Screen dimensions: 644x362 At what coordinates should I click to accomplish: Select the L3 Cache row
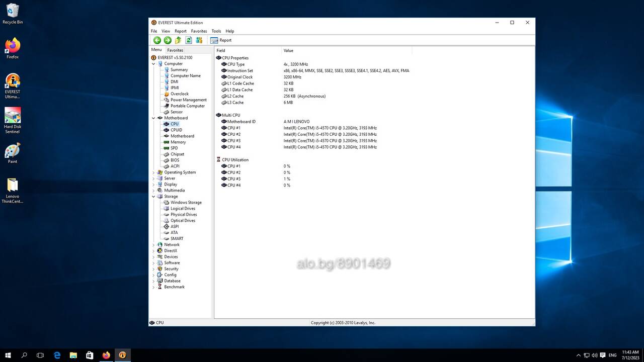[373, 103]
